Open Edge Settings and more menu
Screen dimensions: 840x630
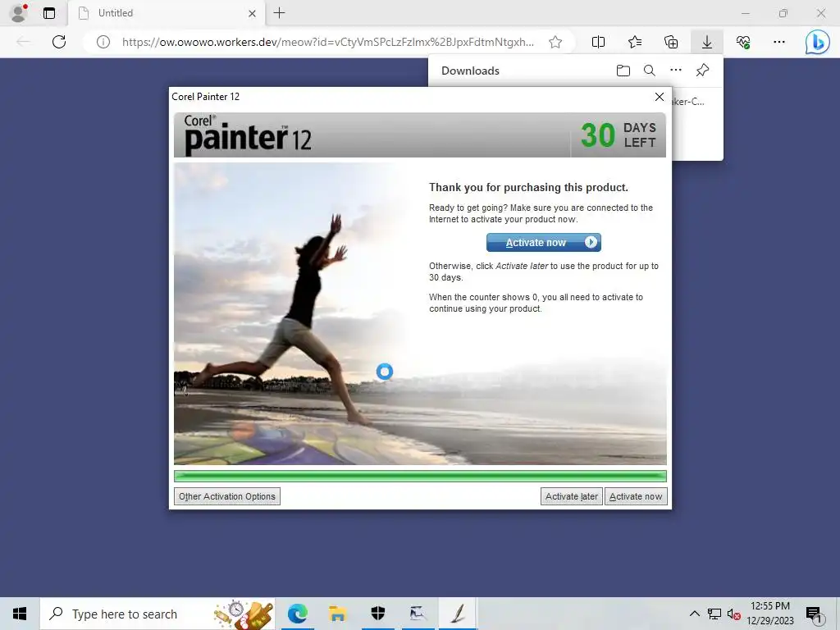pyautogui.click(x=779, y=42)
